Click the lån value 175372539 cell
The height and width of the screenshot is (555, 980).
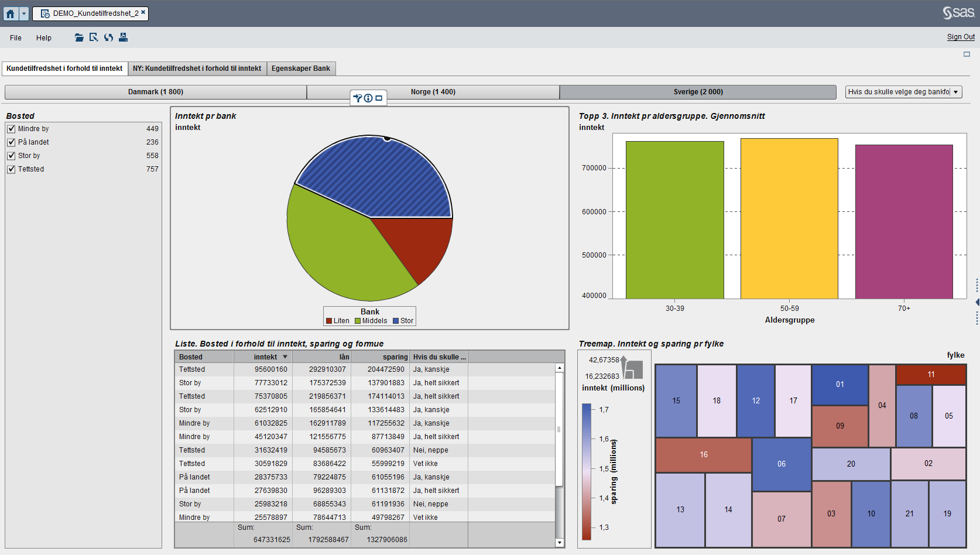321,383
